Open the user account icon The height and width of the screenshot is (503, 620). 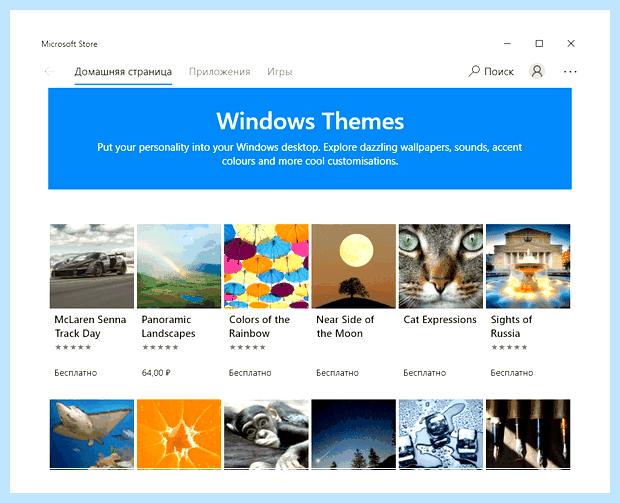tap(537, 71)
